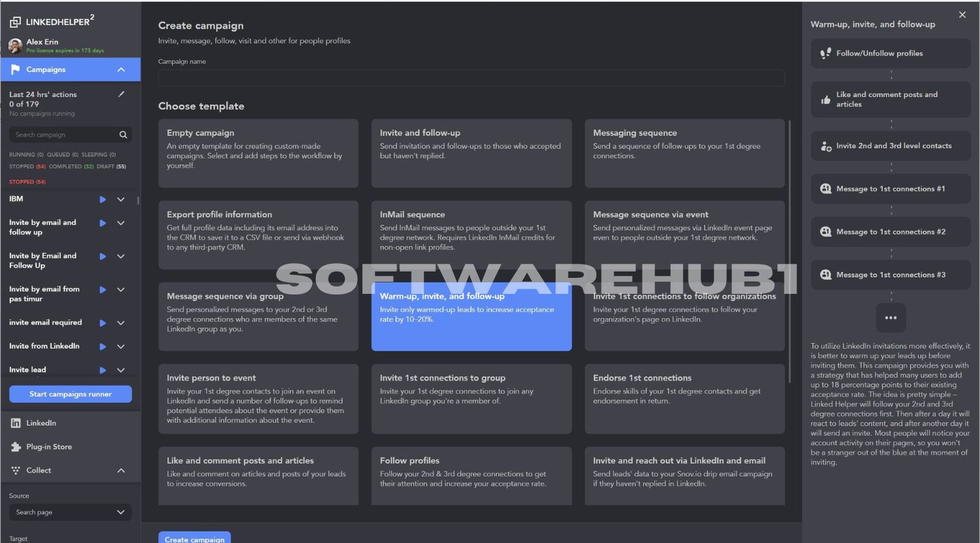Filter campaigns by RUNNING status
The height and width of the screenshot is (543, 980).
pos(26,155)
